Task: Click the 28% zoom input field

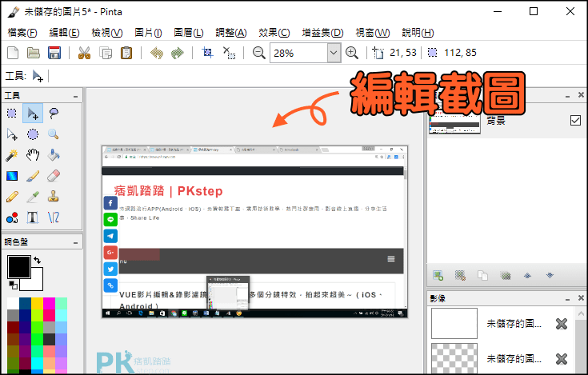Action: 299,53
